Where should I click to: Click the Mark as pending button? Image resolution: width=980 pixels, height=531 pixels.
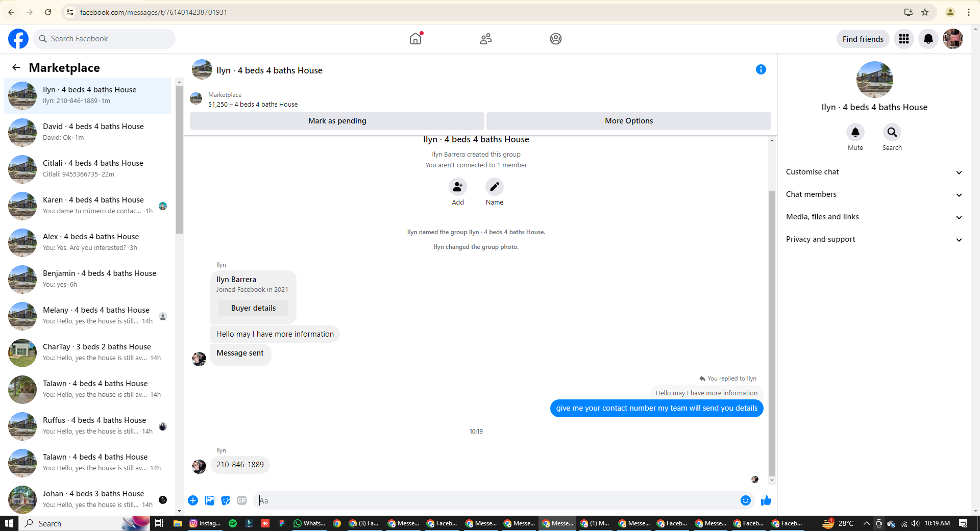coord(337,121)
